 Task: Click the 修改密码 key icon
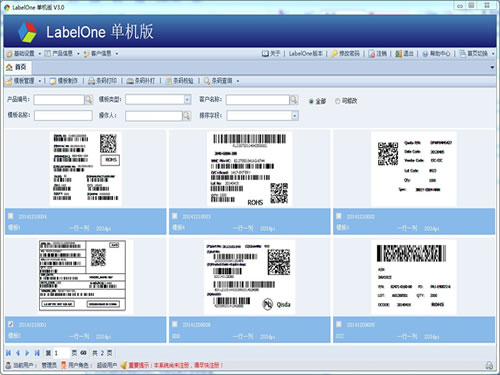334,54
